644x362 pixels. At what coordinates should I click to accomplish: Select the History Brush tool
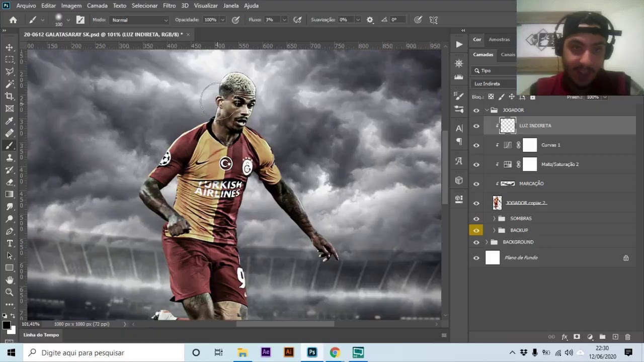pos(10,170)
